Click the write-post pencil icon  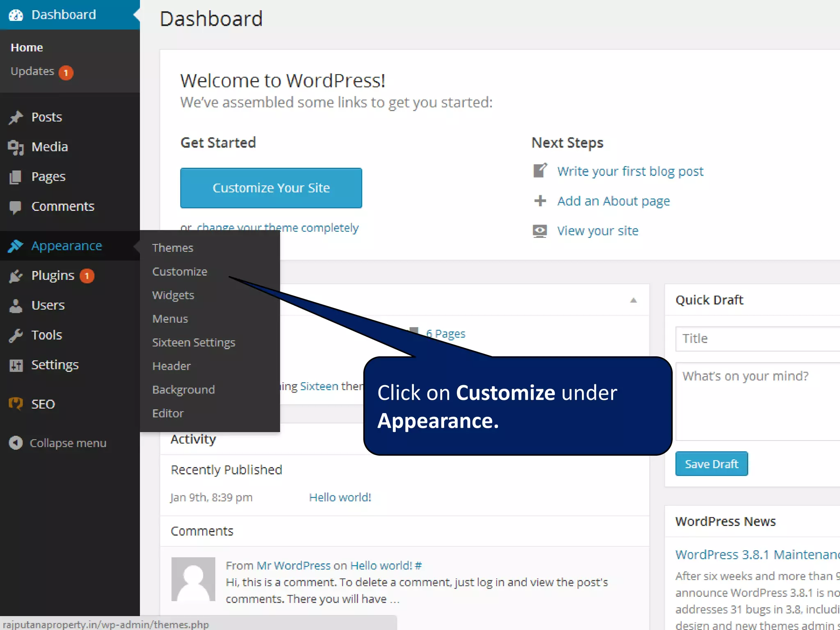pyautogui.click(x=540, y=171)
